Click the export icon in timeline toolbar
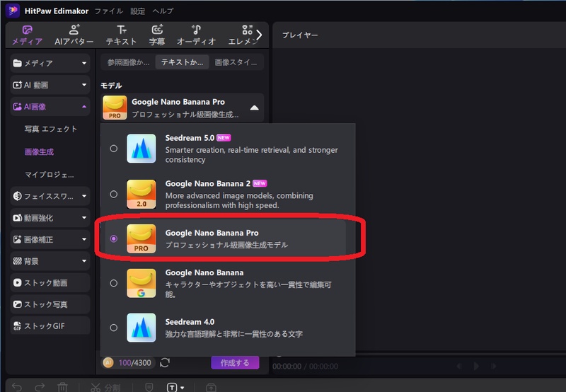Viewport: 566px width, 392px height. [x=211, y=387]
